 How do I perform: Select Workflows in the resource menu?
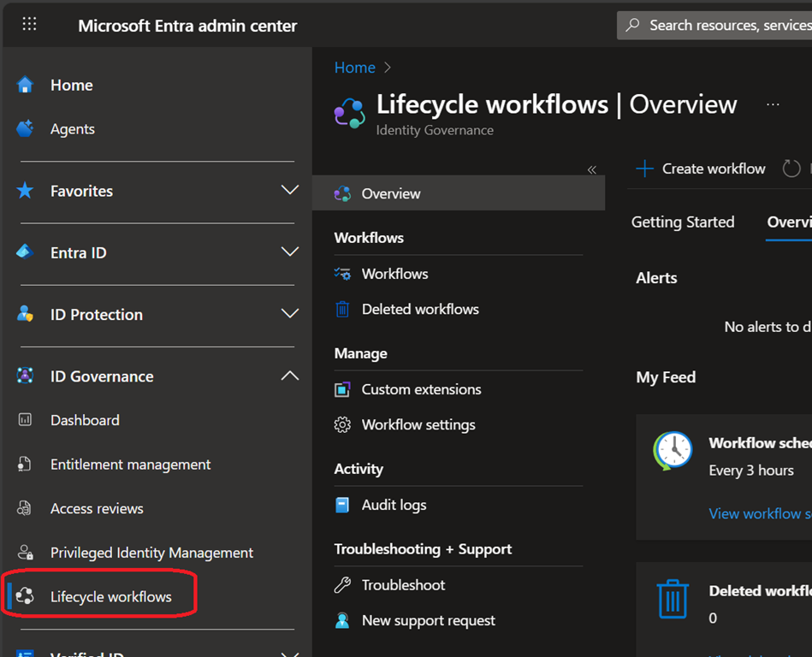point(394,274)
